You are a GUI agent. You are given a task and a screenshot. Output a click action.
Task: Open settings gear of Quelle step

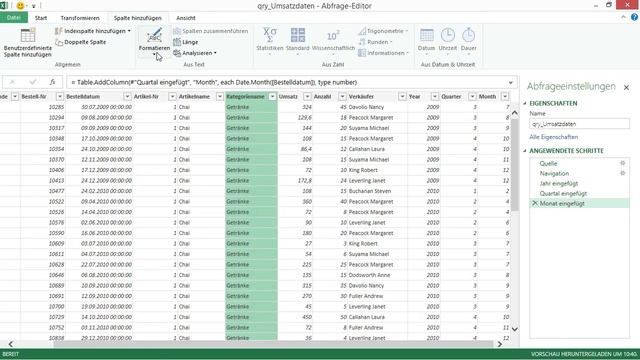[622, 163]
